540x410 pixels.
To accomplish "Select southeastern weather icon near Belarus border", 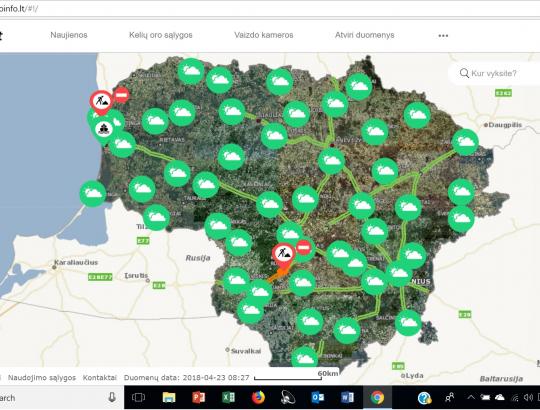I will pos(408,323).
